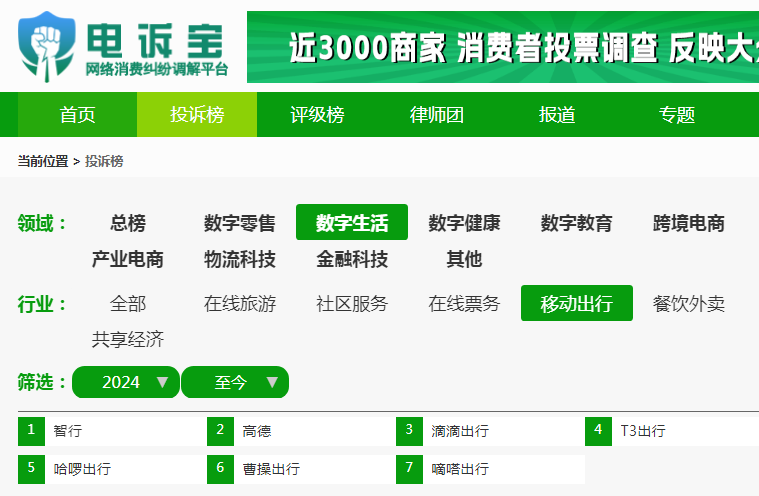Click the 当前位置 breadcrumb label
Viewport: 759px width, 496px height.
[x=43, y=161]
